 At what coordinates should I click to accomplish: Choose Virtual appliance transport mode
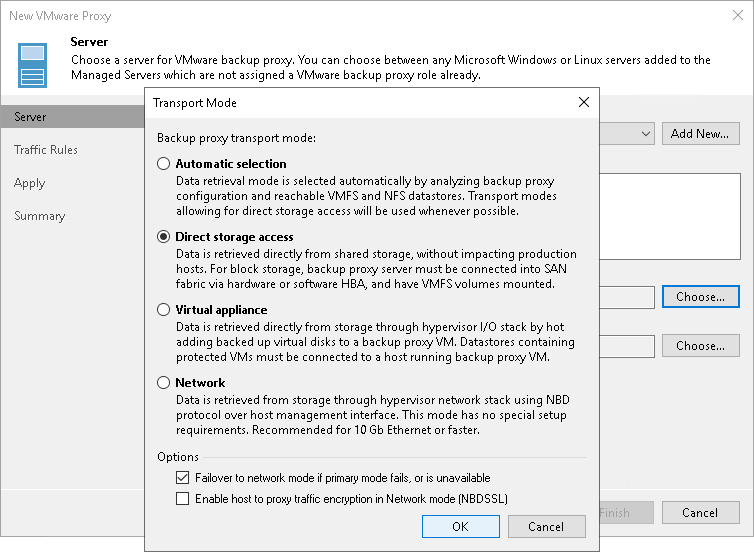(163, 310)
